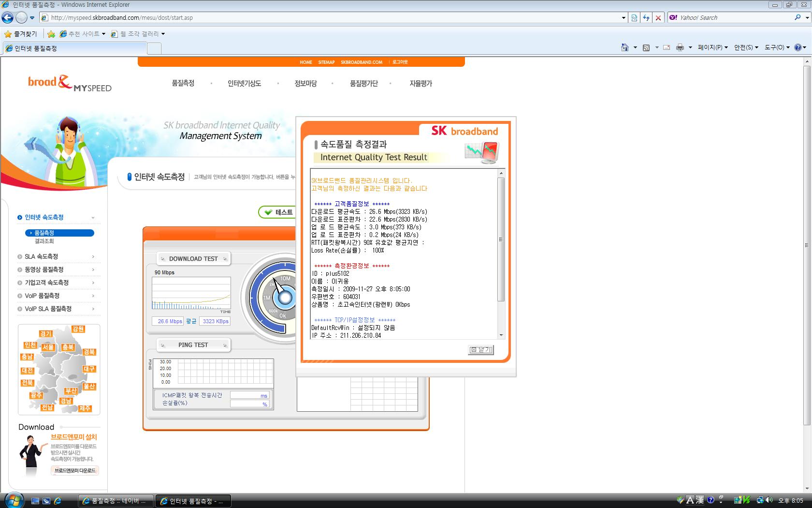Click the HOME link in orange bar
812x508 pixels.
tap(306, 62)
